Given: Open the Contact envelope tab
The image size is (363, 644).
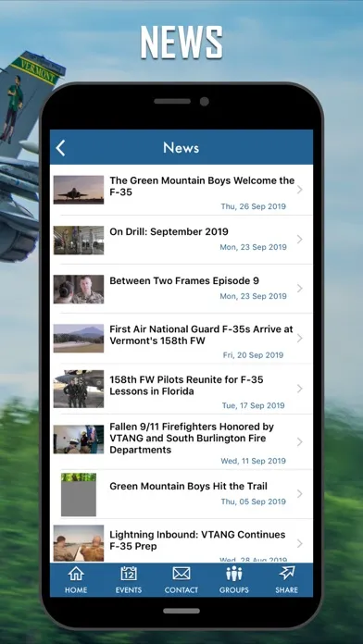Looking at the screenshot, I should (181, 580).
